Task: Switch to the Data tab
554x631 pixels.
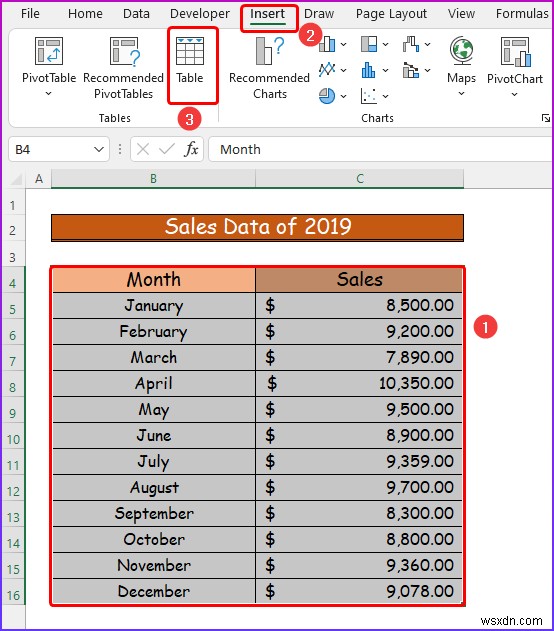Action: tap(136, 13)
